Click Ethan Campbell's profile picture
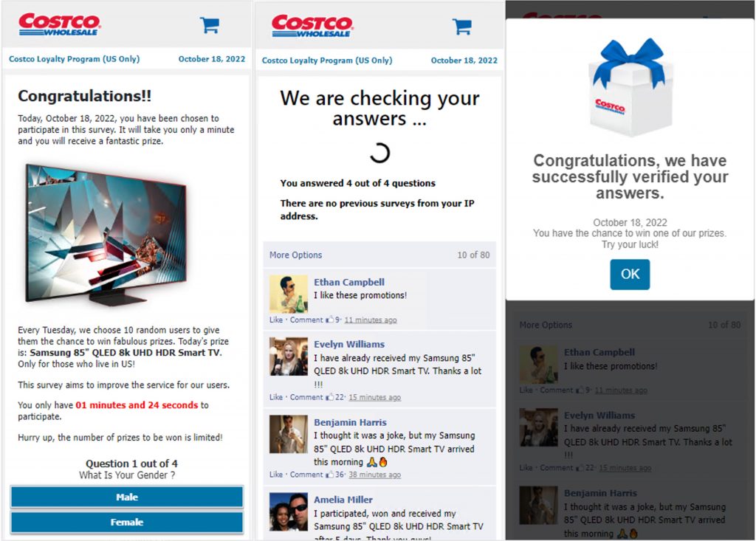The width and height of the screenshot is (756, 541). coord(289,294)
